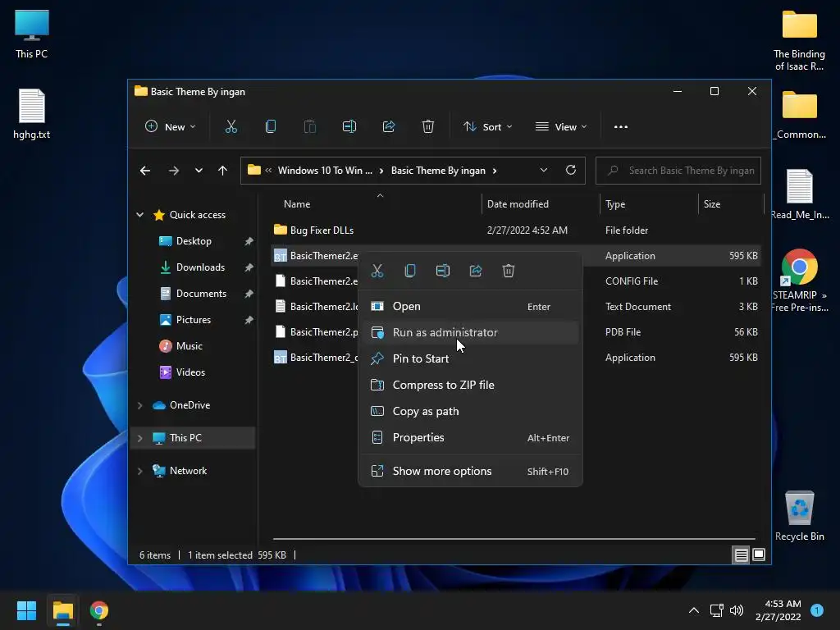Sort by Date modified column header
The image size is (840, 630).
point(541,204)
